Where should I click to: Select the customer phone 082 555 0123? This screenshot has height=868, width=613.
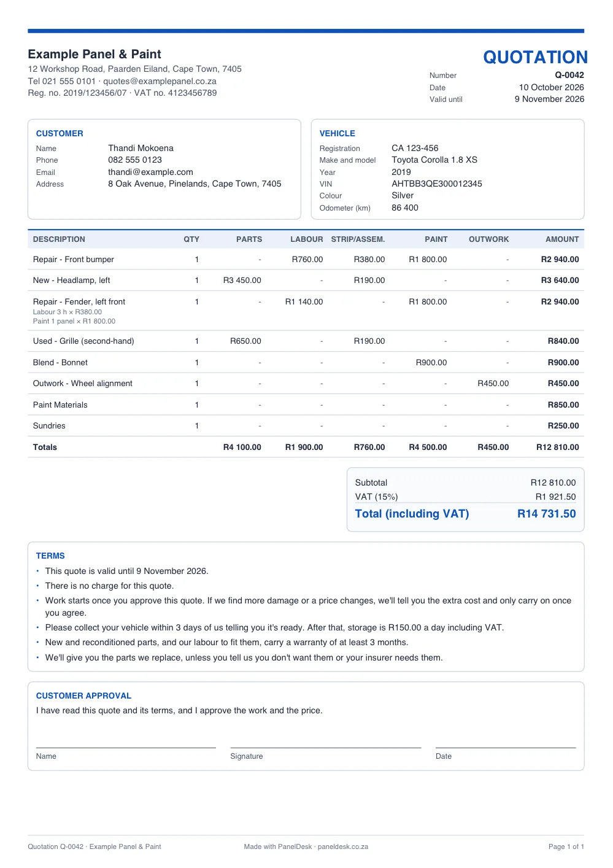135,160
